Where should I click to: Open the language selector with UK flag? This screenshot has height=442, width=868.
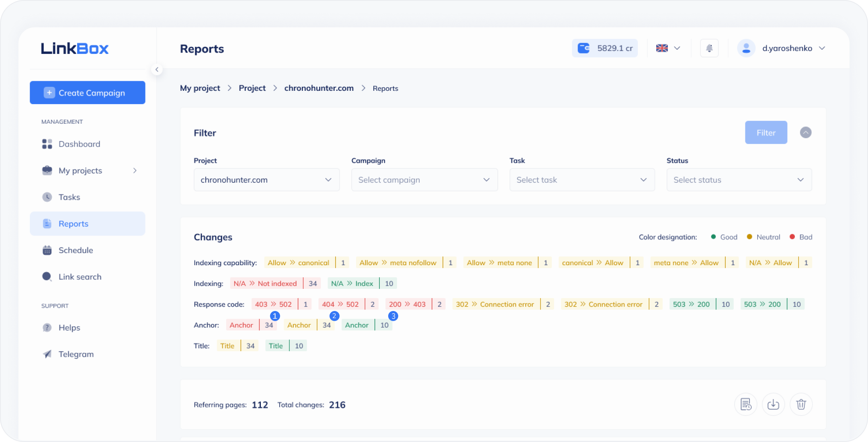pos(668,48)
